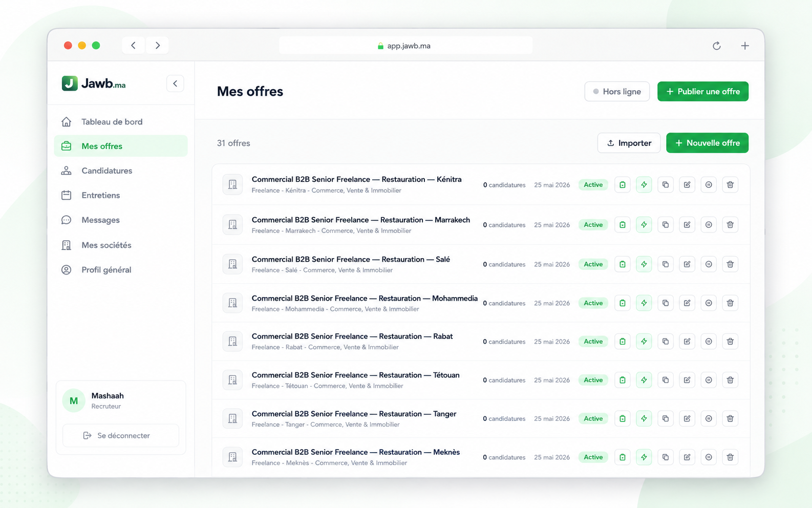The width and height of the screenshot is (812, 508).
Task: Open clipboard icon on the Kénitra offer
Action: [623, 185]
